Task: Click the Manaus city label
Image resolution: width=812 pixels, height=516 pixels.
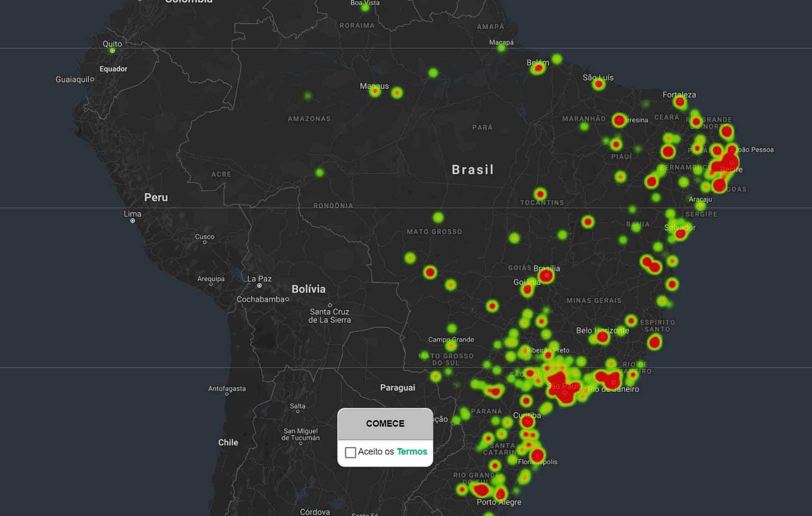Action: (x=374, y=86)
